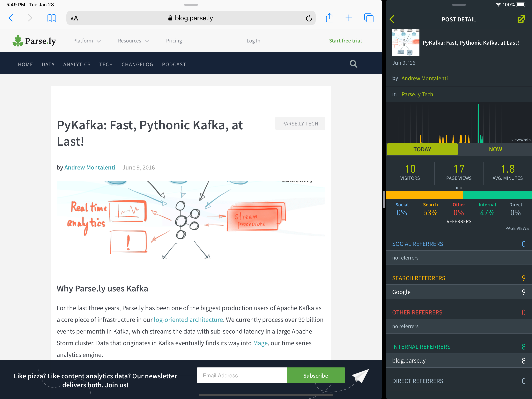Tap the post thumbnail in Post Detail
The height and width of the screenshot is (399, 532).
click(x=405, y=43)
